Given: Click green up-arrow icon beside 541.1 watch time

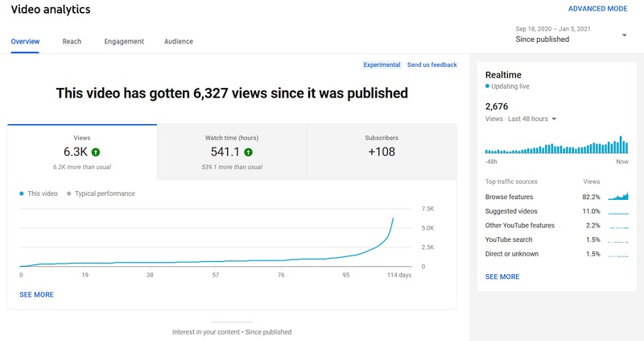Looking at the screenshot, I should point(248,152).
